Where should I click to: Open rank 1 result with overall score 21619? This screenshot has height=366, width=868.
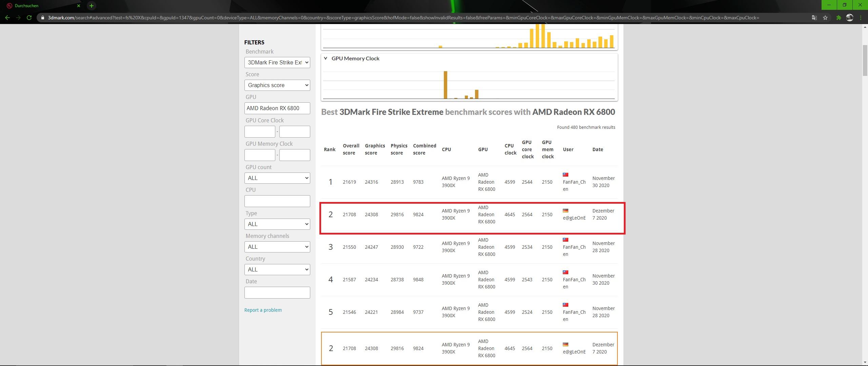click(x=469, y=182)
